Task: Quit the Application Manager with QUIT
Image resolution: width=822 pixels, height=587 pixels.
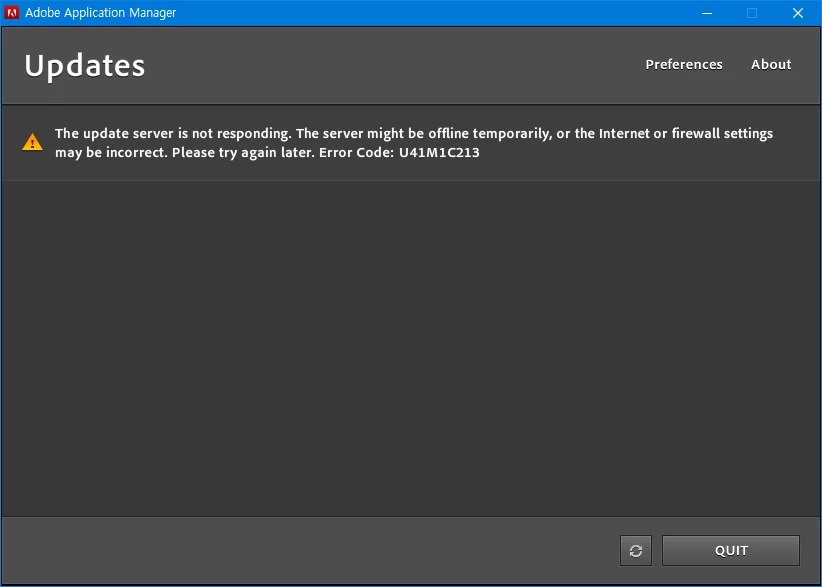Action: pyautogui.click(x=731, y=550)
